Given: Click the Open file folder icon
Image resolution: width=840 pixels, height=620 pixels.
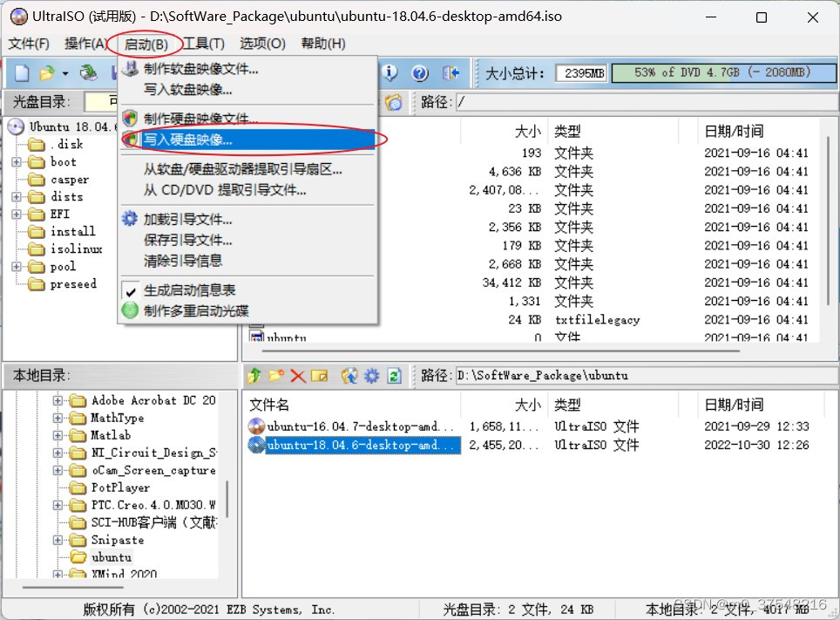Looking at the screenshot, I should point(46,72).
